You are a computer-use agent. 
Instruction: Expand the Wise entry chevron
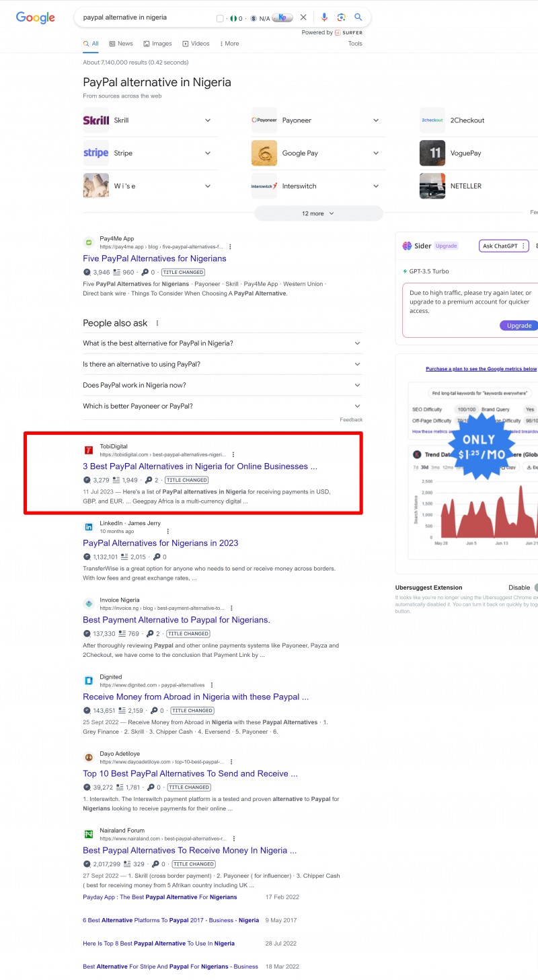pyautogui.click(x=207, y=186)
